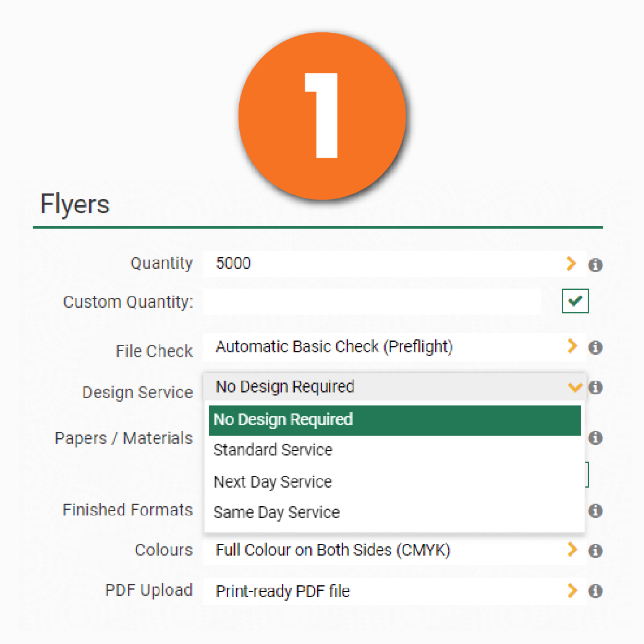
Task: Open the PDF Upload info icon
Action: (x=595, y=591)
